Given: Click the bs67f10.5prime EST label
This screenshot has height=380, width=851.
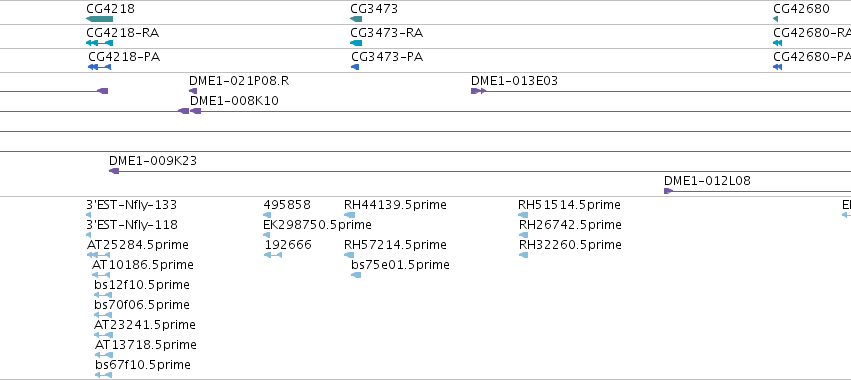Looking at the screenshot, I should click(x=143, y=365).
